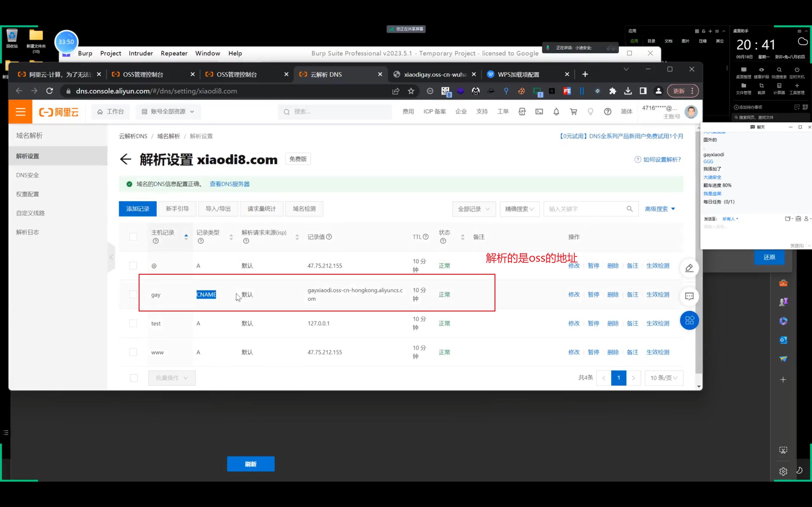Open the shopping cart icon
Viewport: 812px width, 507px height.
[573, 112]
